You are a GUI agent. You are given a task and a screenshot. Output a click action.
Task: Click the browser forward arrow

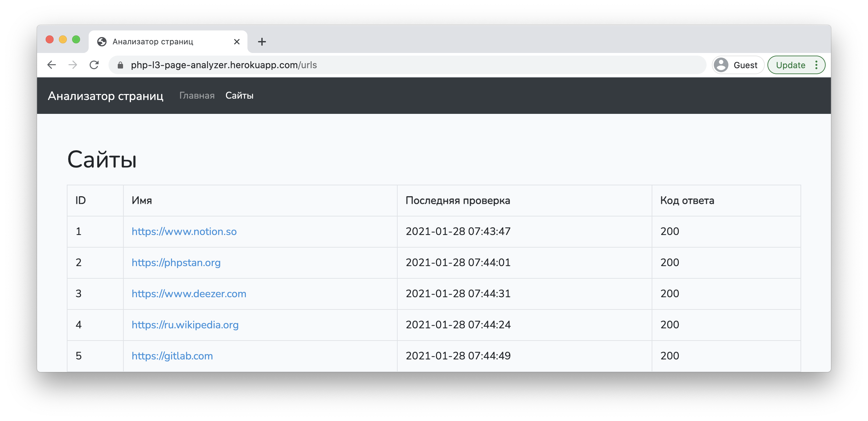click(x=73, y=65)
